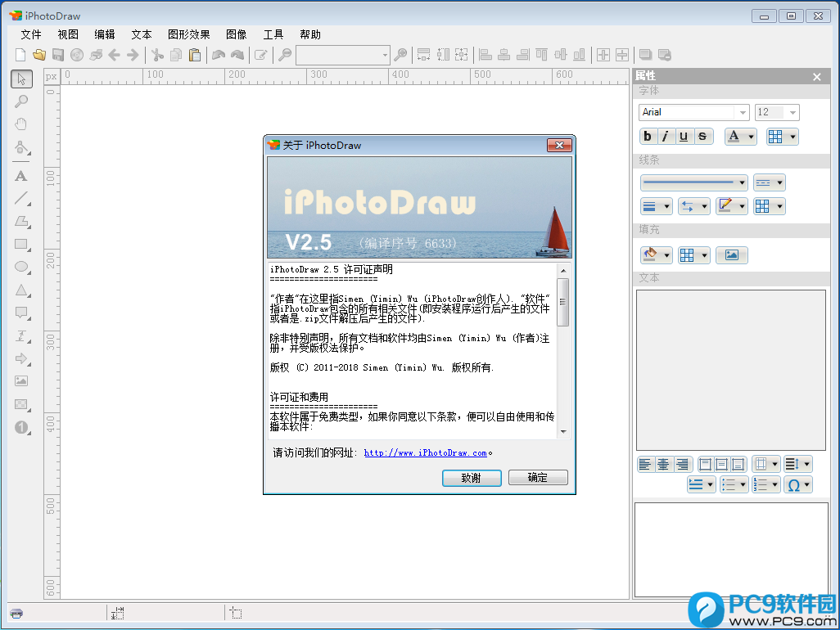Screen dimensions: 840x630
Task: Click the fill picture button
Action: 732,255
